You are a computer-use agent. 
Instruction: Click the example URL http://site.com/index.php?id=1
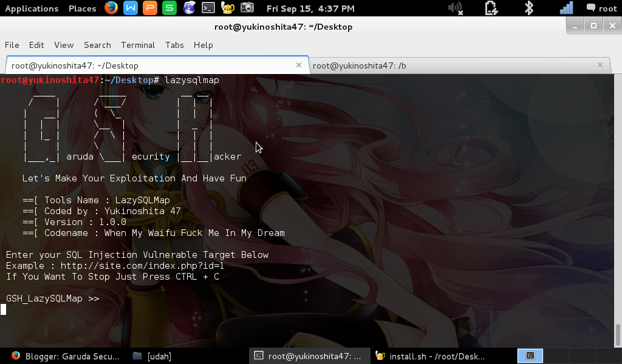pyautogui.click(x=142, y=265)
